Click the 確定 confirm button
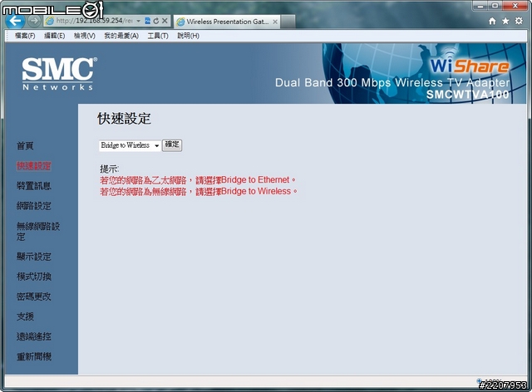Viewport: 532px width, 392px height. (x=172, y=145)
